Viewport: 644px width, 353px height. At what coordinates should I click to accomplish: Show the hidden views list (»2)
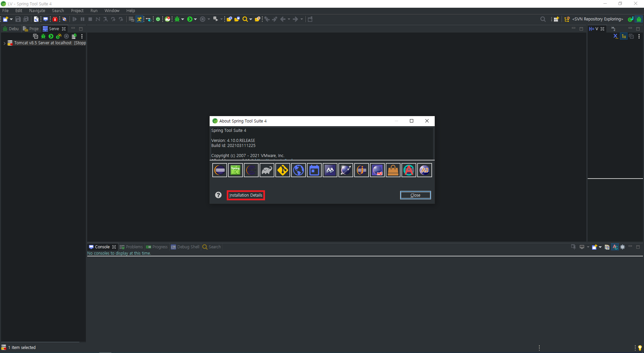(613, 29)
